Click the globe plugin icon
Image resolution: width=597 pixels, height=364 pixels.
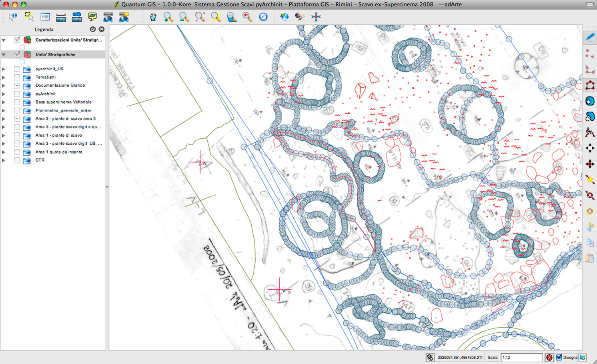tap(284, 17)
